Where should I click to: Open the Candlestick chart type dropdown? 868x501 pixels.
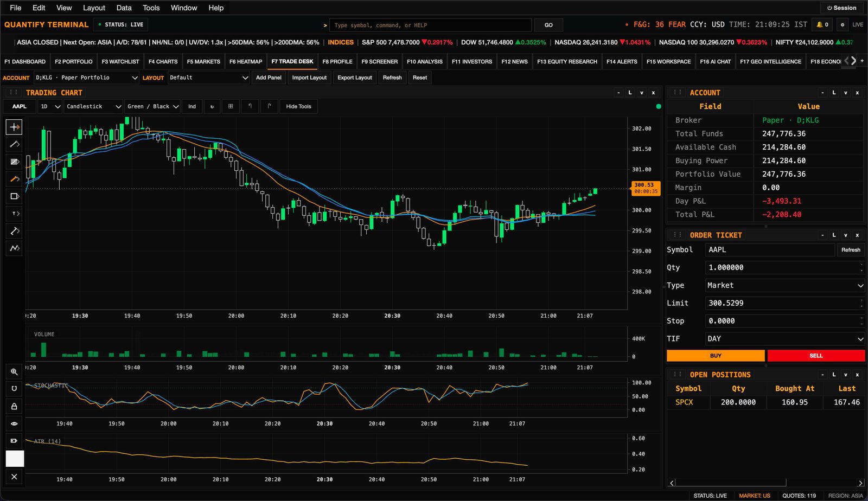coord(93,106)
